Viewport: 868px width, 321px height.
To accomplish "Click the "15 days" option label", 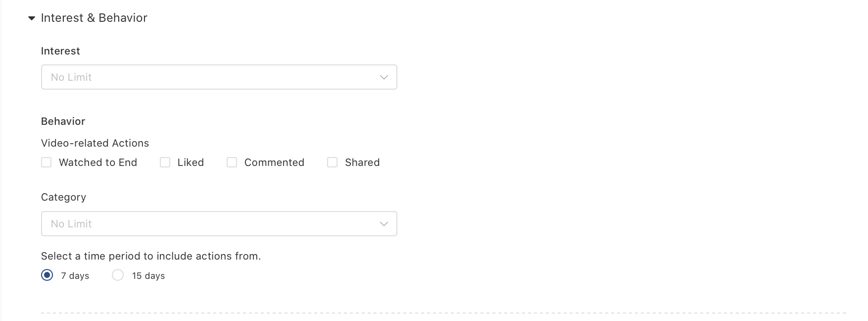I will pyautogui.click(x=148, y=276).
